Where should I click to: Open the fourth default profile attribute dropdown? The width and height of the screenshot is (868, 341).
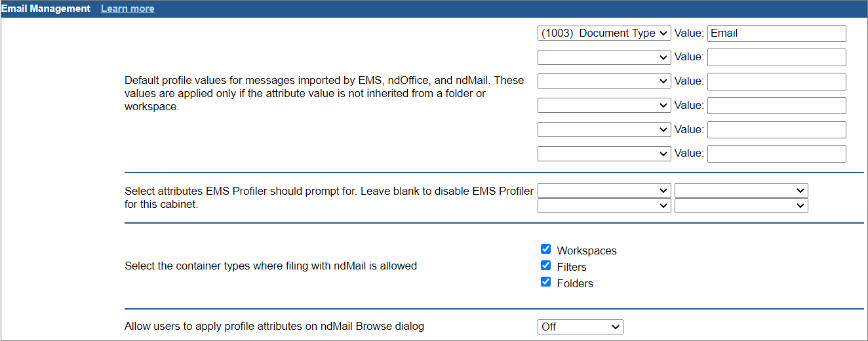tap(604, 106)
